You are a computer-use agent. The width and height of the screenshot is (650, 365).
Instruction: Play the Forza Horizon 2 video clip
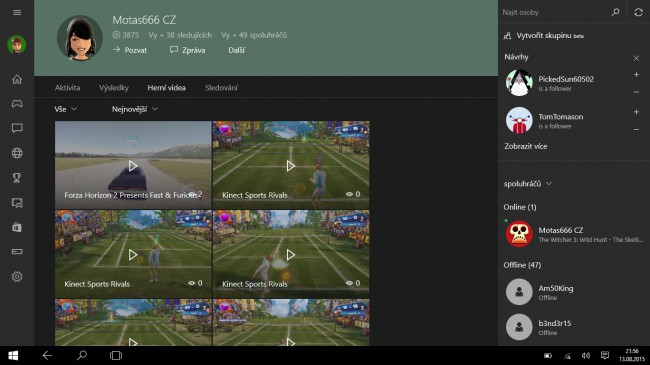133,166
